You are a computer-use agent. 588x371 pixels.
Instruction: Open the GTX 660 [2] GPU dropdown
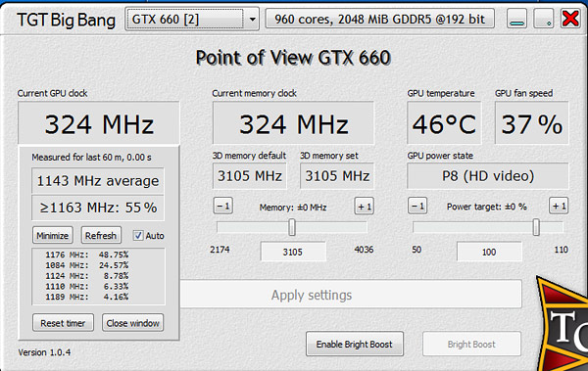coord(192,19)
